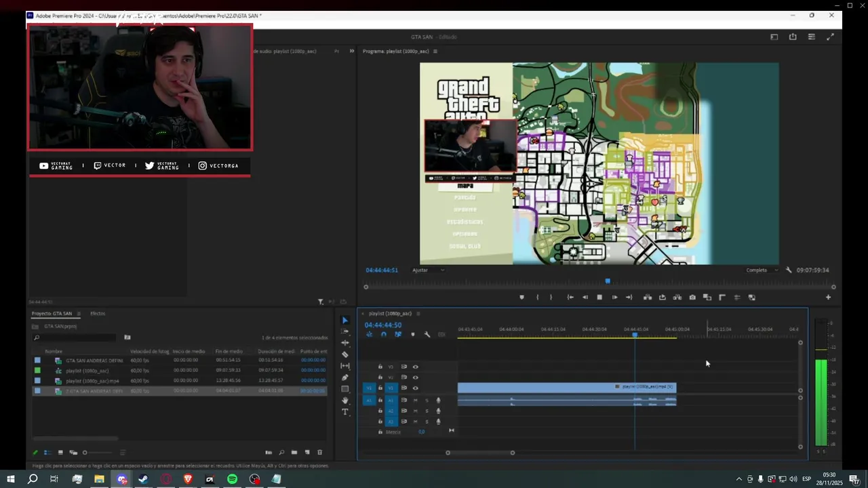Expand hidden panels chevron in source group

pos(351,51)
